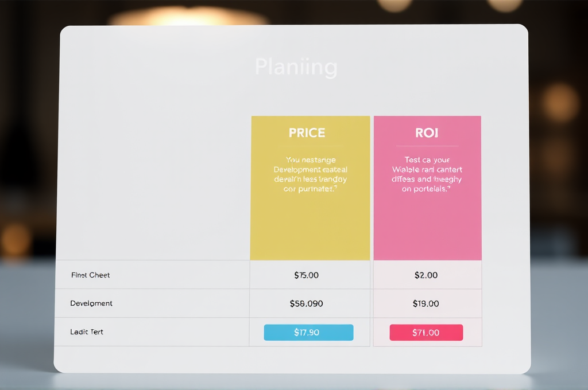Click the ROI card description text
Viewport: 588px width, 390px height.
coord(427,174)
